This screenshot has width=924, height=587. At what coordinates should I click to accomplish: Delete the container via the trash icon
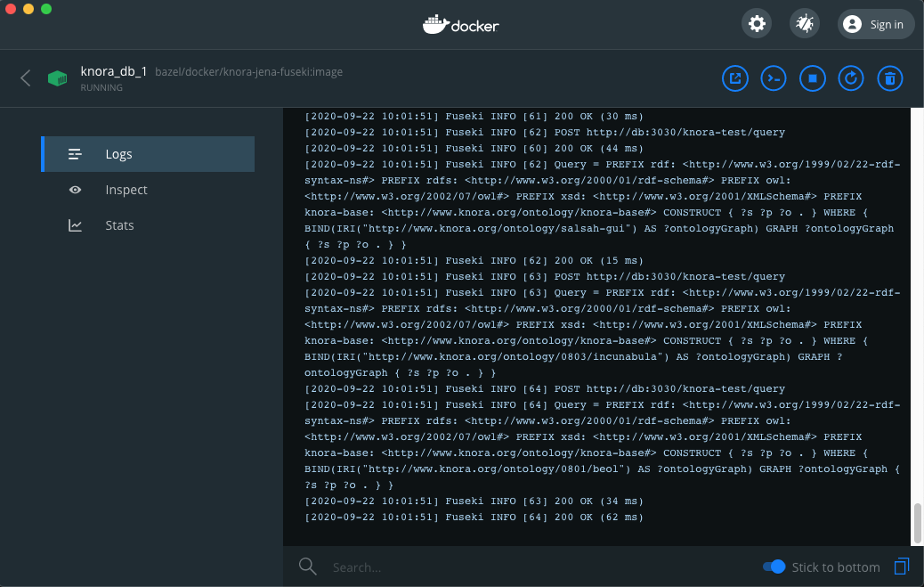pos(889,78)
